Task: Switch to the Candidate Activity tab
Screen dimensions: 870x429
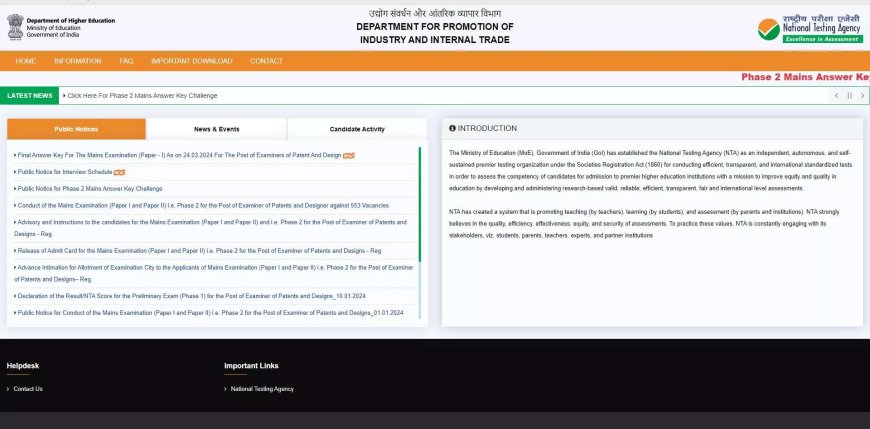Action: coord(357,129)
